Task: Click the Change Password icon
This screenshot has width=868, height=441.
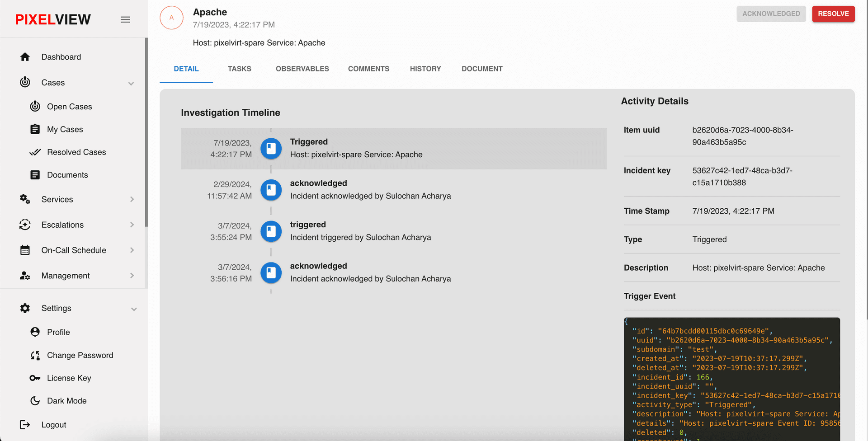Action: [x=35, y=355]
